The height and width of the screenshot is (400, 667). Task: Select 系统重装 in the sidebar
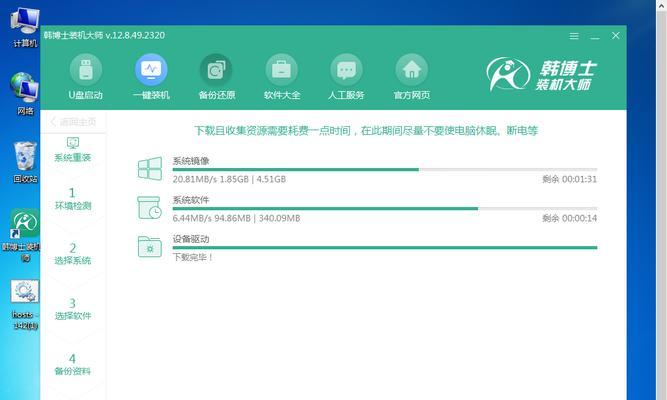(x=73, y=149)
